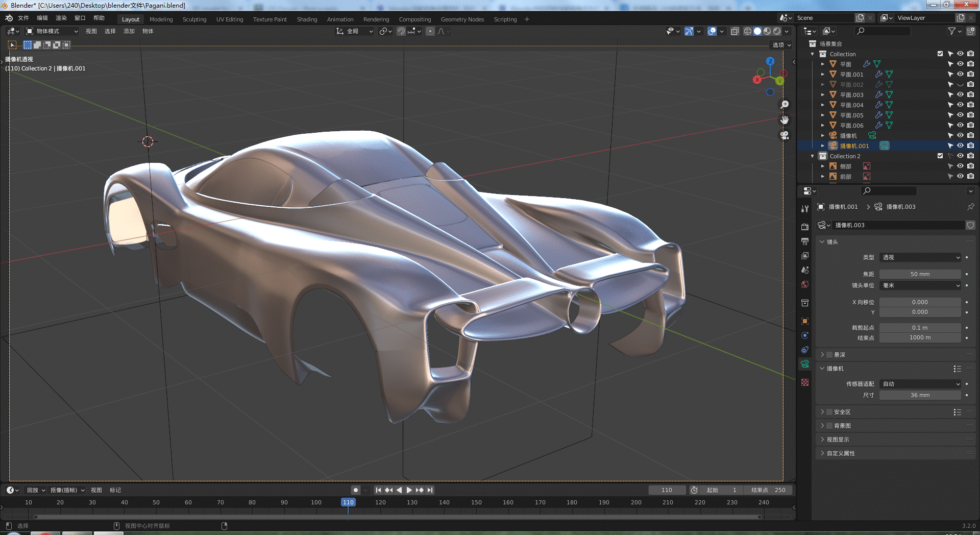Viewport: 980px width, 535px height.
Task: Open the Render properties tab icon
Action: point(805,227)
